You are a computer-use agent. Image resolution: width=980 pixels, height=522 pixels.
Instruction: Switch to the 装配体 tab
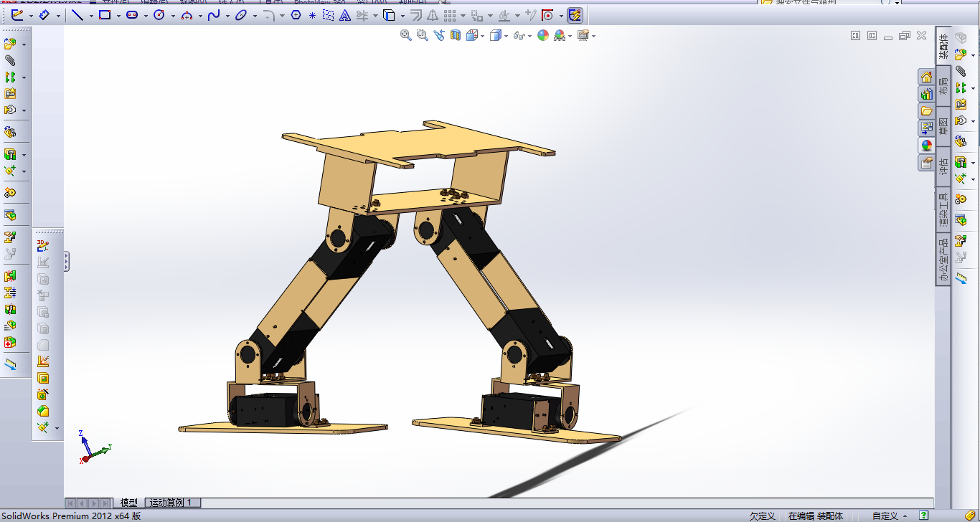point(943,45)
